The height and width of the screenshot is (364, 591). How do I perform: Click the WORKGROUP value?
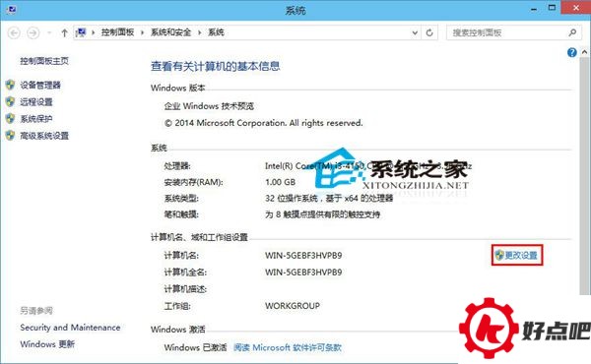(293, 306)
